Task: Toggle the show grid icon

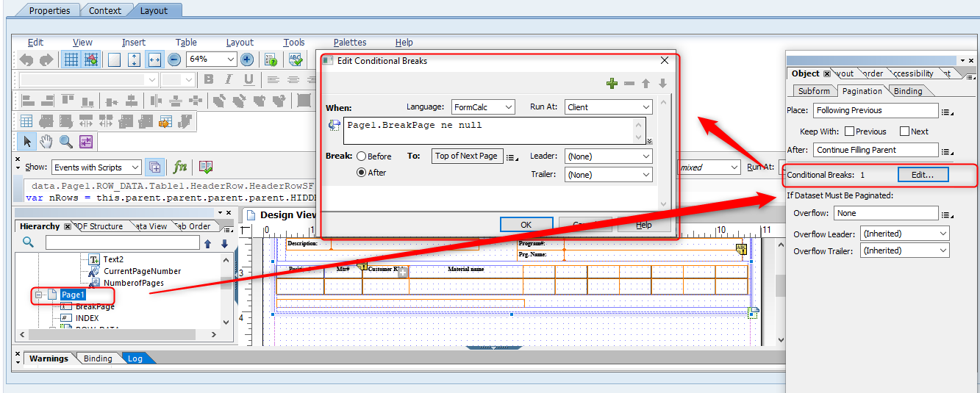Action: pyautogui.click(x=71, y=60)
